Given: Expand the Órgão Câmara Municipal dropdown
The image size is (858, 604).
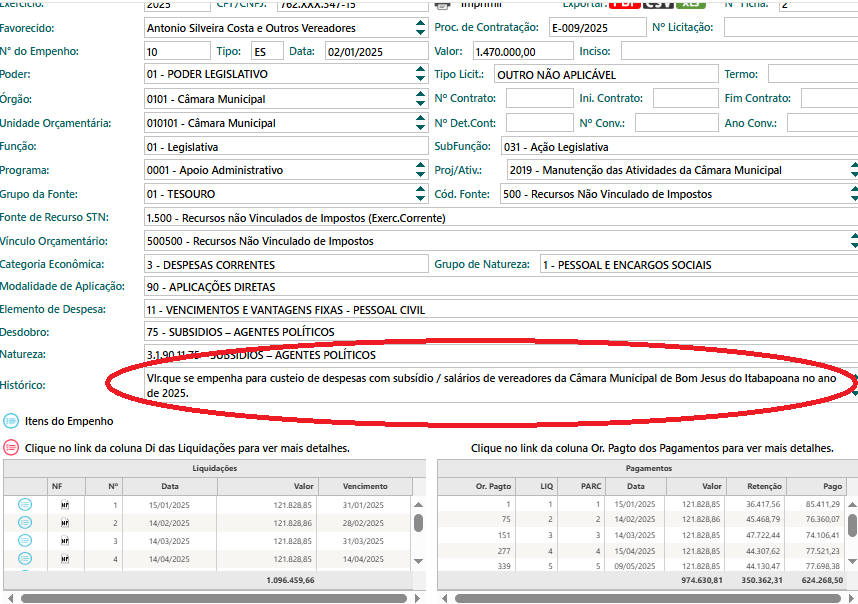Looking at the screenshot, I should point(420,99).
